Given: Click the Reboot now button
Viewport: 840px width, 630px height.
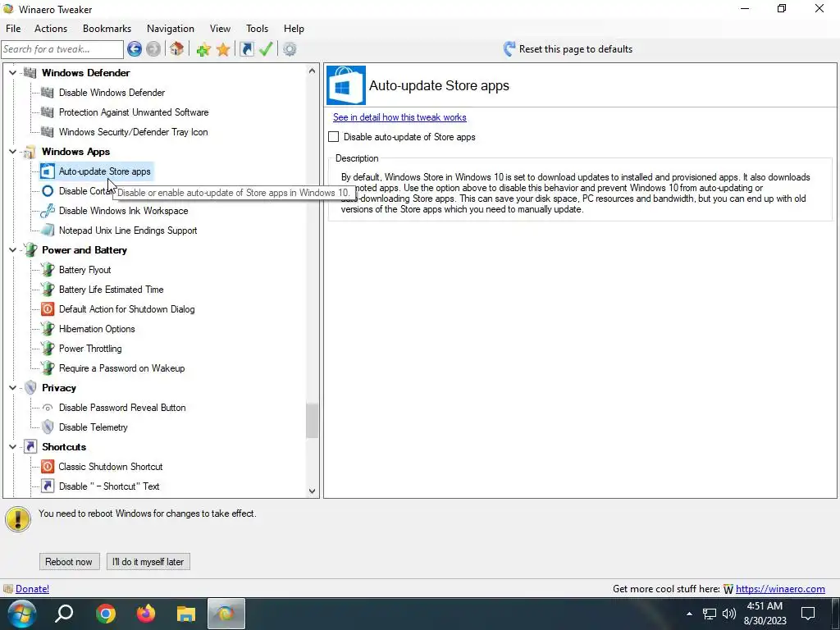Looking at the screenshot, I should tap(69, 561).
